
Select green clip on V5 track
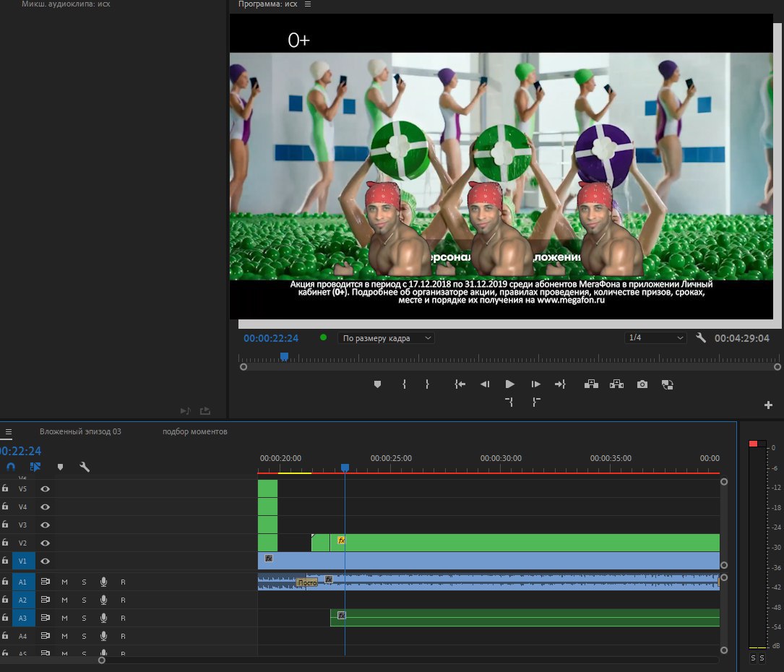click(267, 488)
